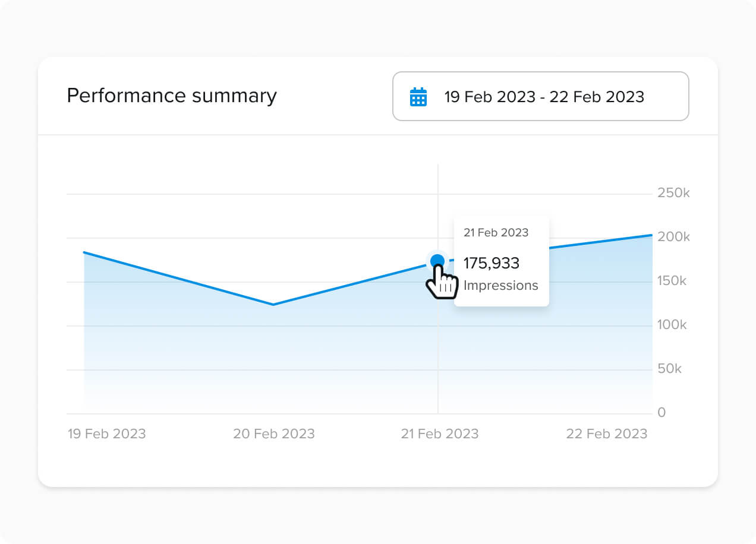756x544 pixels.
Task: Select x-axis label 20 Feb 2023
Action: [x=273, y=434]
